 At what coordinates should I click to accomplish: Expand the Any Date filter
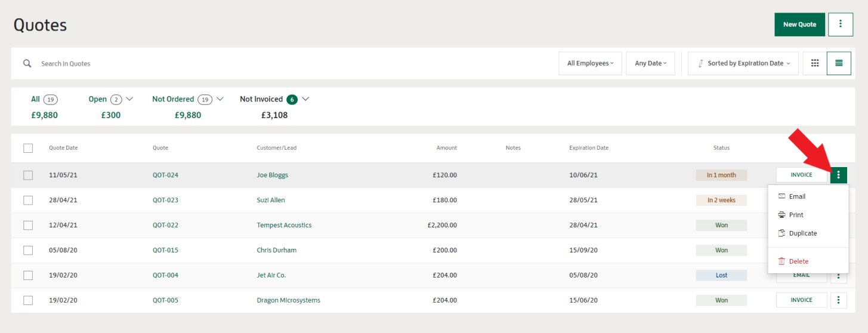click(650, 63)
